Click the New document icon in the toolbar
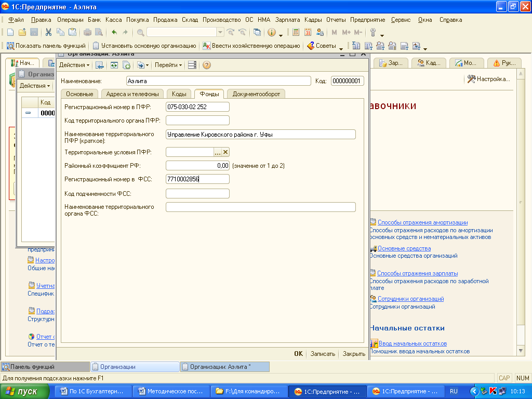 coord(10,32)
